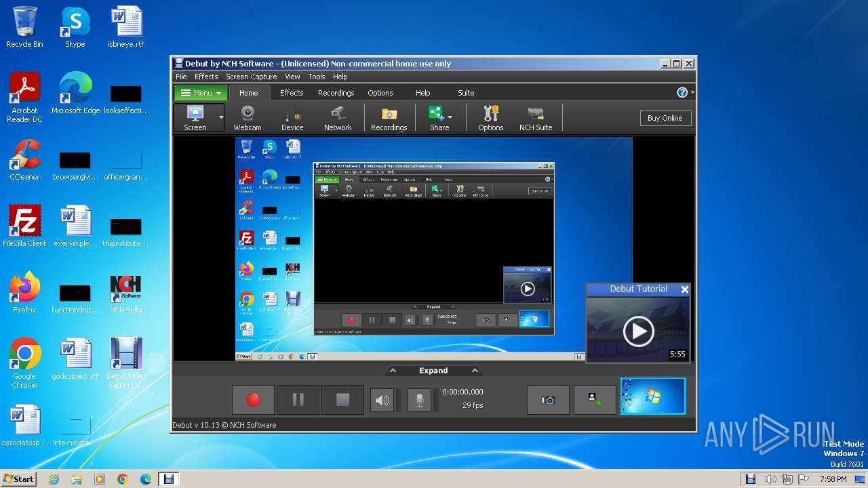Click the Share toolbar icon
The image size is (868, 488).
437,117
